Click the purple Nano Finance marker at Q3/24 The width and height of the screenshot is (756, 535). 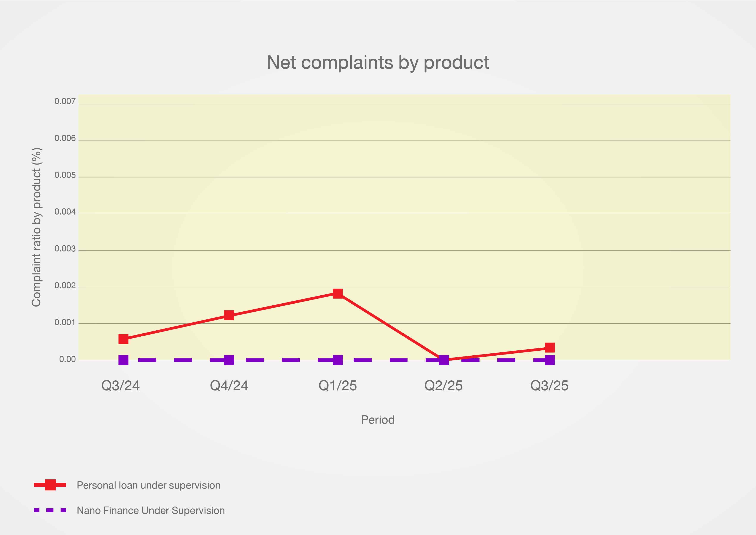[123, 360]
